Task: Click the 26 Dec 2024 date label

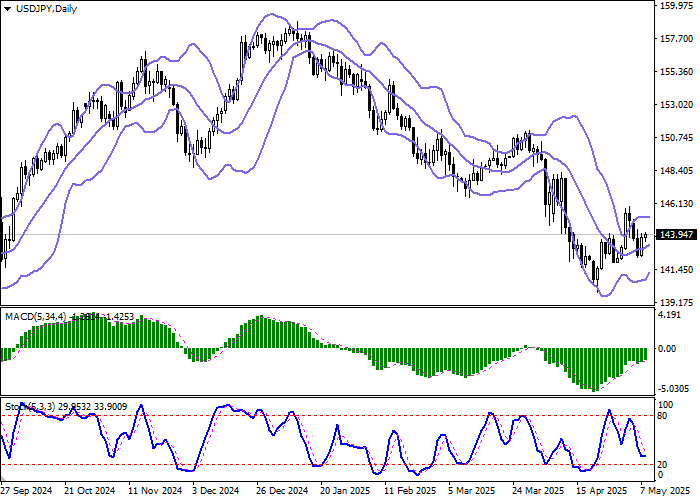Action: point(278,491)
